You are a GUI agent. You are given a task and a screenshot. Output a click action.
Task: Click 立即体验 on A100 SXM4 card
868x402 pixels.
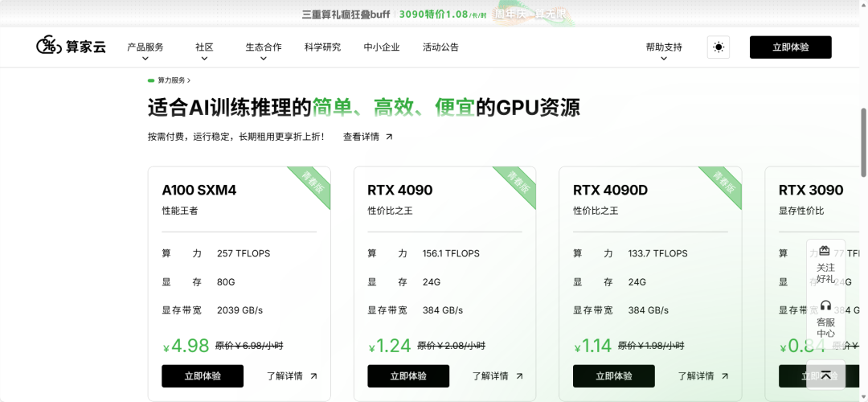tap(203, 376)
